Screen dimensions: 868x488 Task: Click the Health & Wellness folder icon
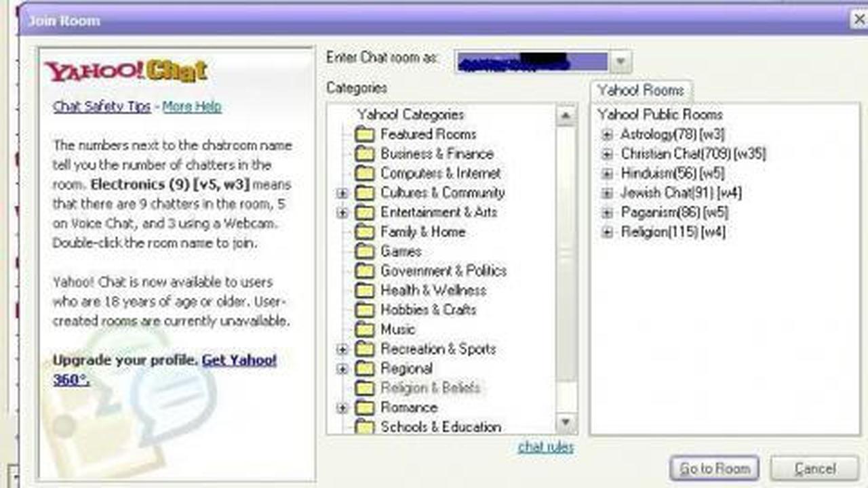(365, 291)
